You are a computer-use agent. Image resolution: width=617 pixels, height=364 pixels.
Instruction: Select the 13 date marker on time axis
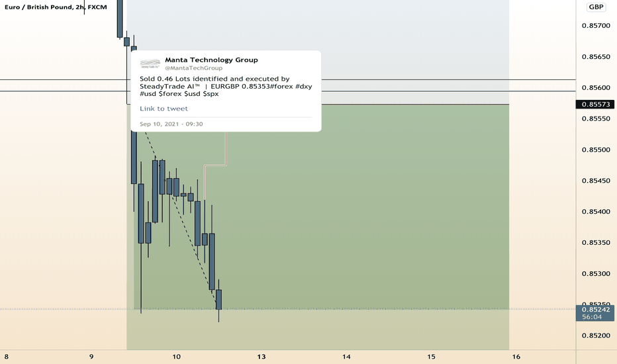[x=261, y=357]
